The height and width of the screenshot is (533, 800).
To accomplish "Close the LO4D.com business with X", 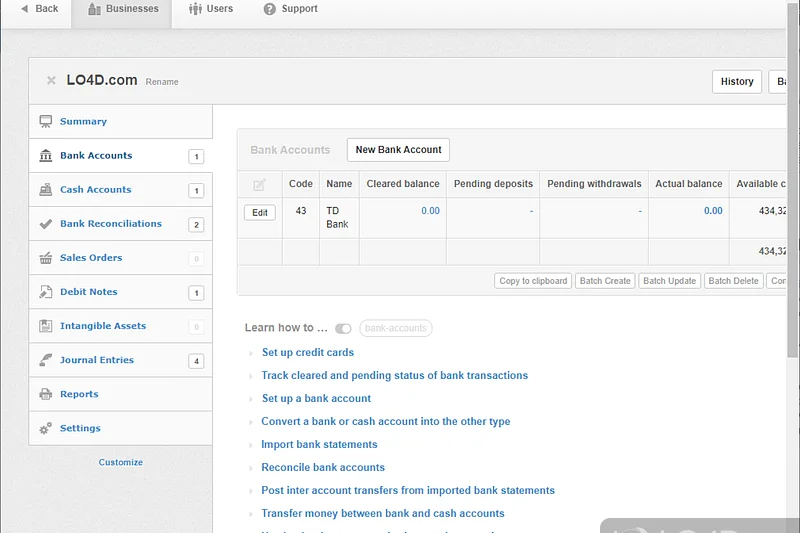I will point(51,81).
